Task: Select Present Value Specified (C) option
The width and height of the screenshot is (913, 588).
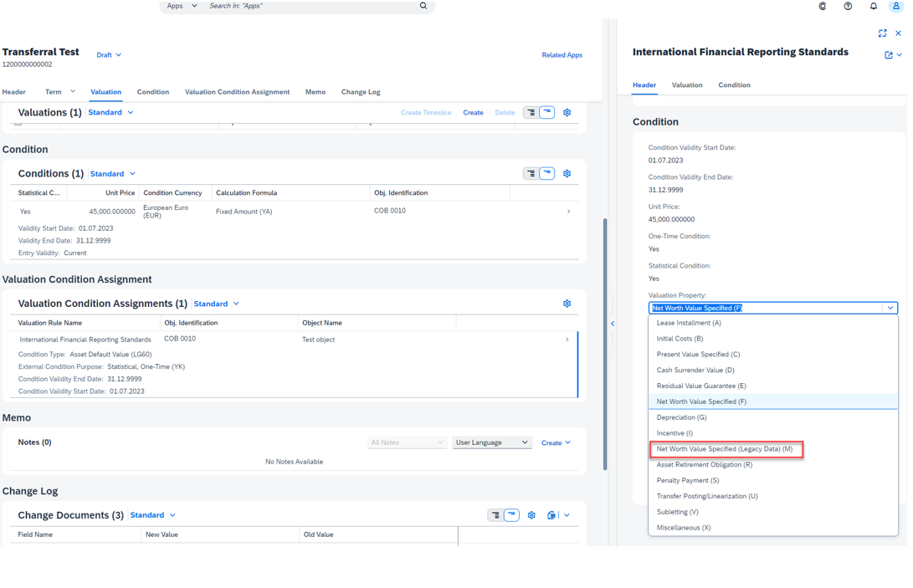Action: (x=773, y=354)
